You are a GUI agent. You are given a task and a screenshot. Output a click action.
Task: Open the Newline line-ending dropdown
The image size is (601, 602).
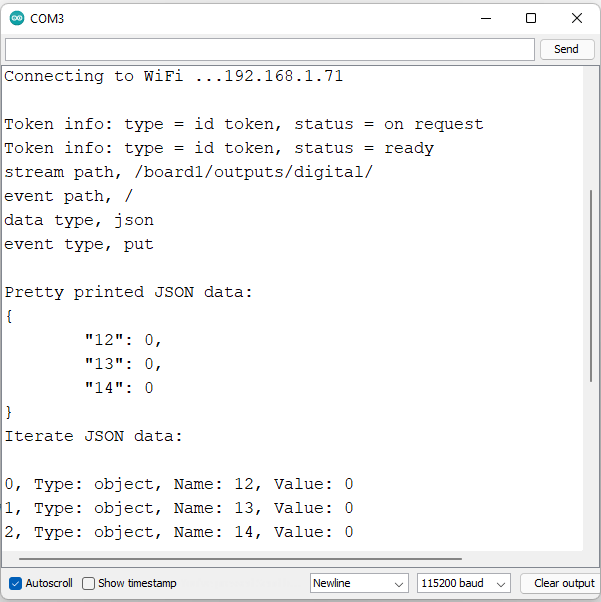(359, 583)
